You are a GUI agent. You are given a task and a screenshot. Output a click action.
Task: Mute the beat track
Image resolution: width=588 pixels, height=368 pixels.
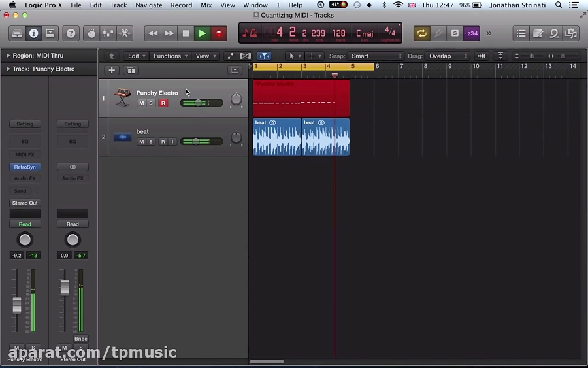click(141, 142)
